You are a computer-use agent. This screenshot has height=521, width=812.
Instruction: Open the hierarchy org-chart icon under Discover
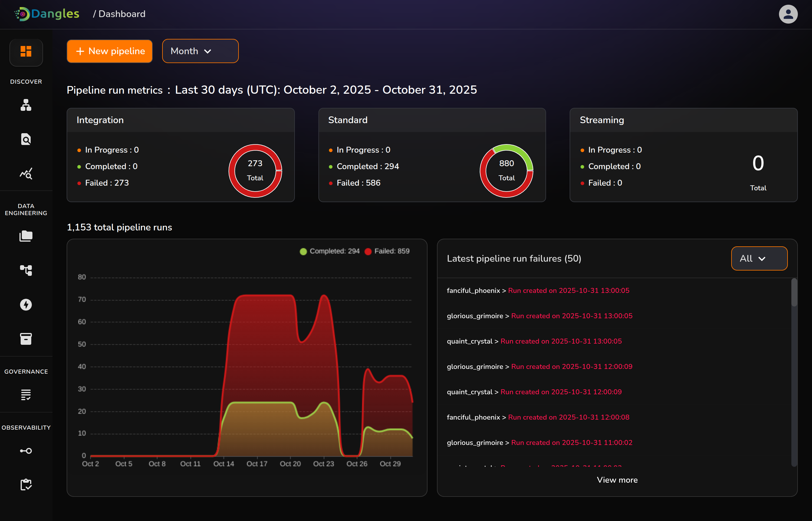pyautogui.click(x=26, y=105)
